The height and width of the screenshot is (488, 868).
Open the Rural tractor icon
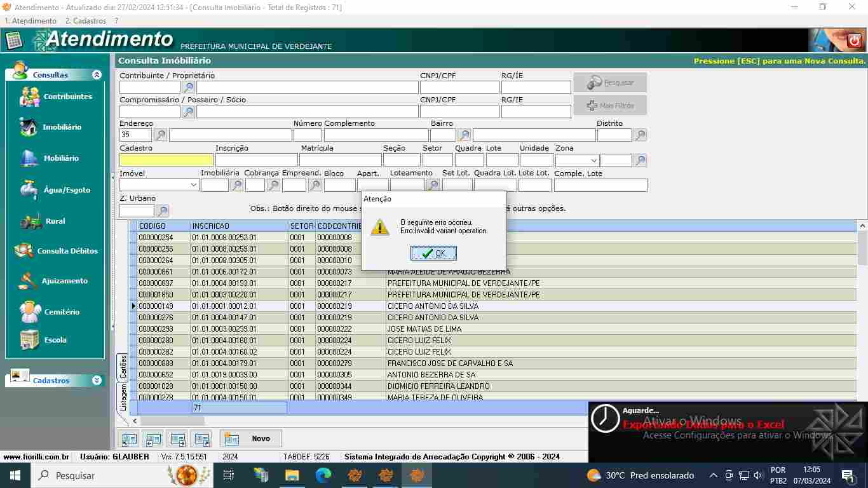coord(31,221)
